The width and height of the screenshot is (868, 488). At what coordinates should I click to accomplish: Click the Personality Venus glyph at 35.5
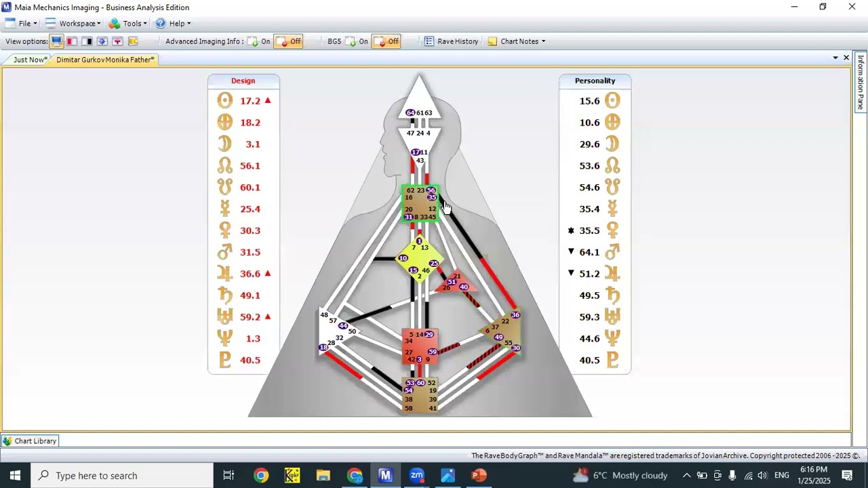(612, 230)
